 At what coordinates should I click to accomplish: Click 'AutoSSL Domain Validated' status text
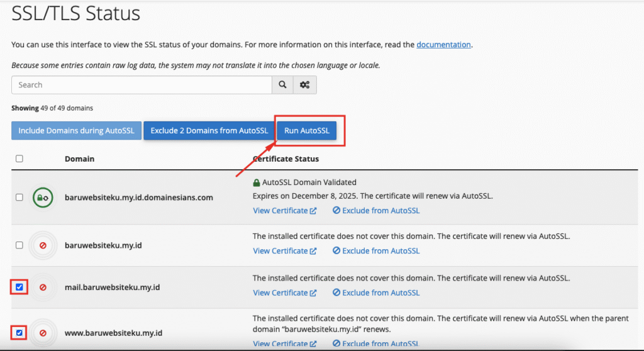pyautogui.click(x=309, y=182)
